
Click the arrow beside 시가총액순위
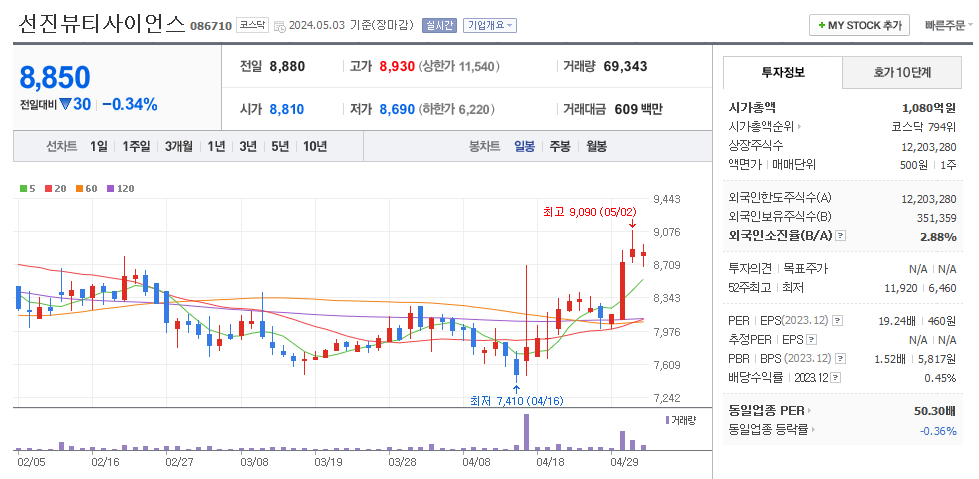click(x=799, y=127)
